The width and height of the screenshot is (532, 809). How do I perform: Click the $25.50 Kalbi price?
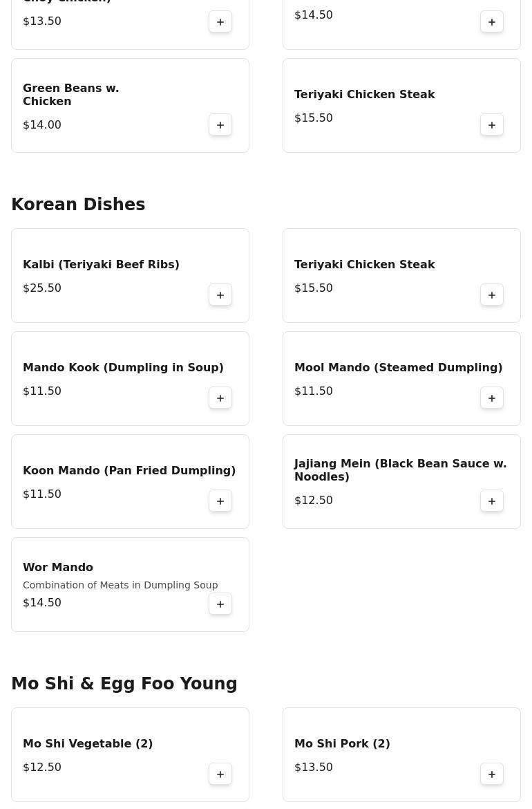coord(42,288)
